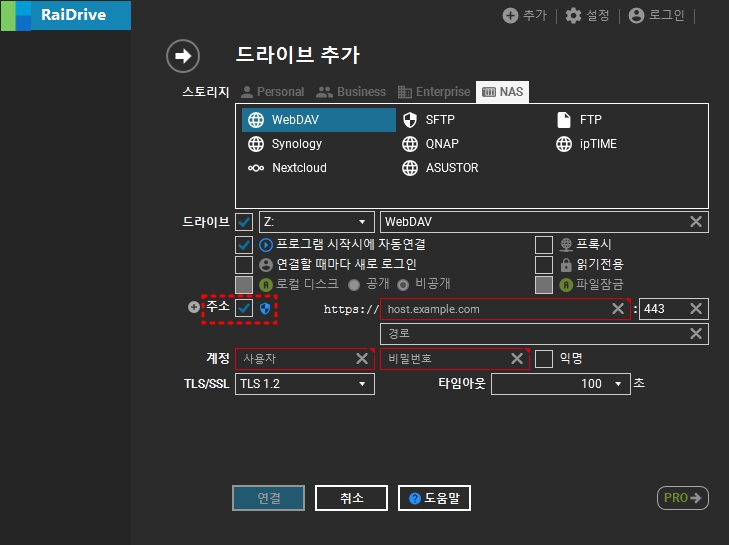This screenshot has height=545, width=729.
Task: Choose WebDAV storage type
Action: [x=319, y=120]
